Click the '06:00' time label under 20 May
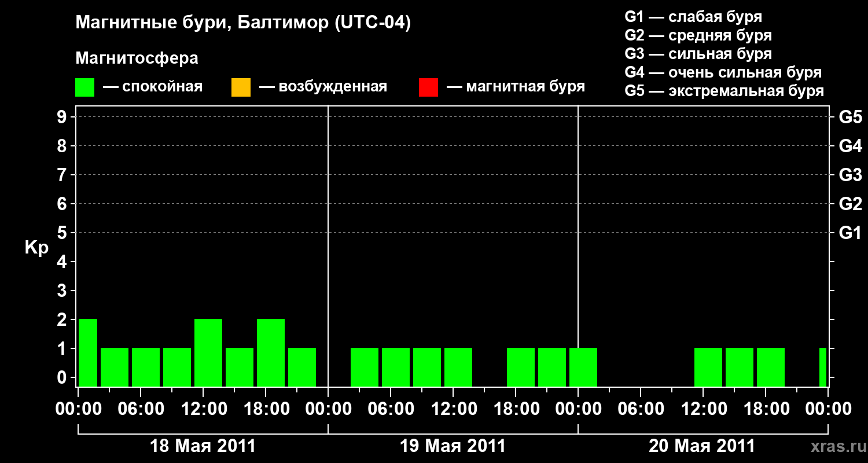This screenshot has height=463, width=868. pyautogui.click(x=641, y=409)
